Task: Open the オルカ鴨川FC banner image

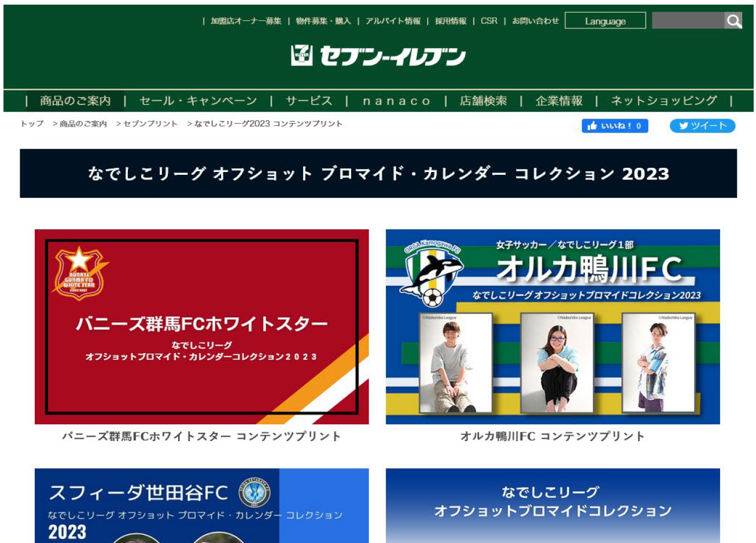Action: click(x=552, y=326)
